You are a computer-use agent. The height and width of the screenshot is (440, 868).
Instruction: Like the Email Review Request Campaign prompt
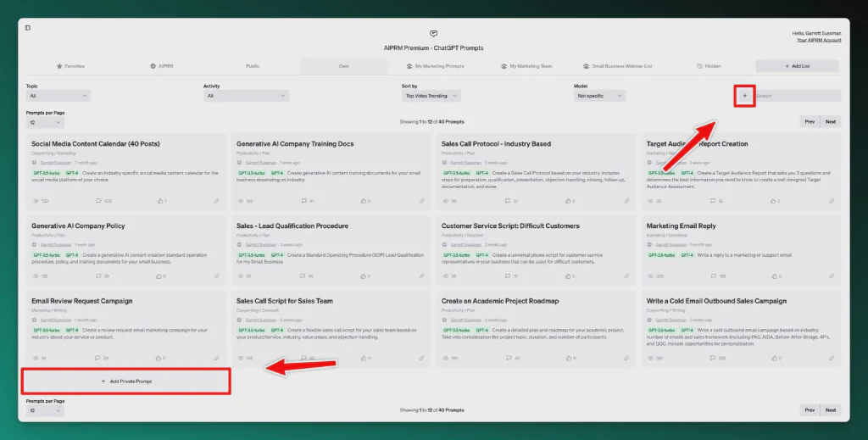tap(159, 358)
